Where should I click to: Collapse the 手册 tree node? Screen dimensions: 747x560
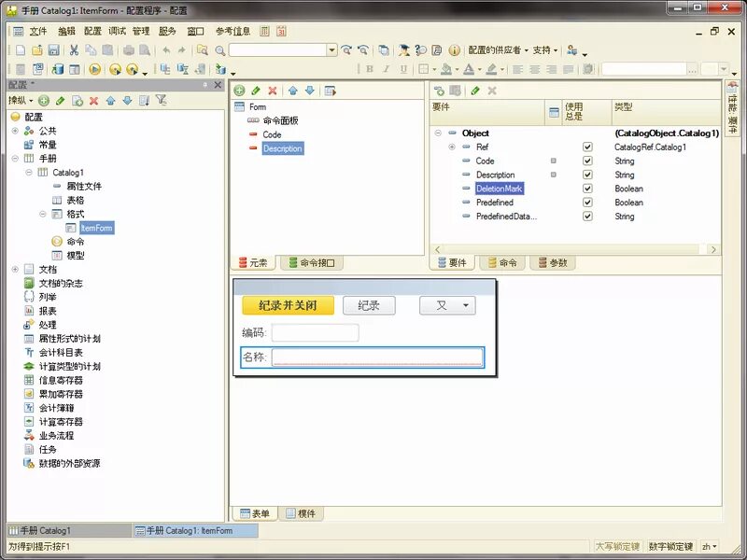pos(15,158)
